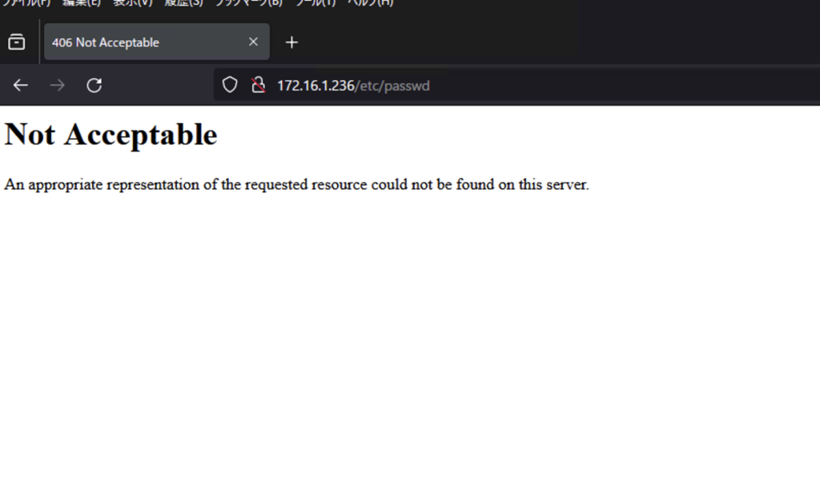Screen dimensions: 820x504
Task: Select the 406 Not Acceptable tab
Action: click(x=144, y=42)
